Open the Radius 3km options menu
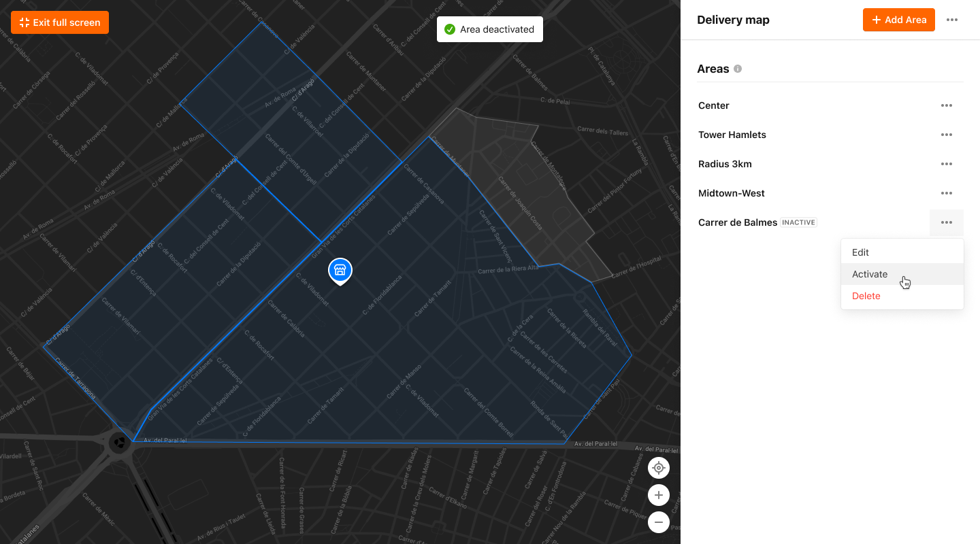 [946, 164]
